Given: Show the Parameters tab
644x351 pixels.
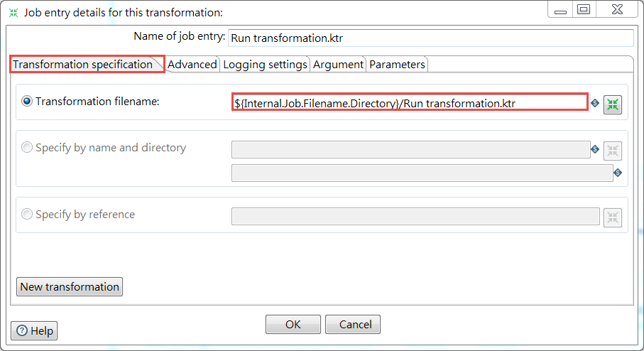Looking at the screenshot, I should 397,65.
